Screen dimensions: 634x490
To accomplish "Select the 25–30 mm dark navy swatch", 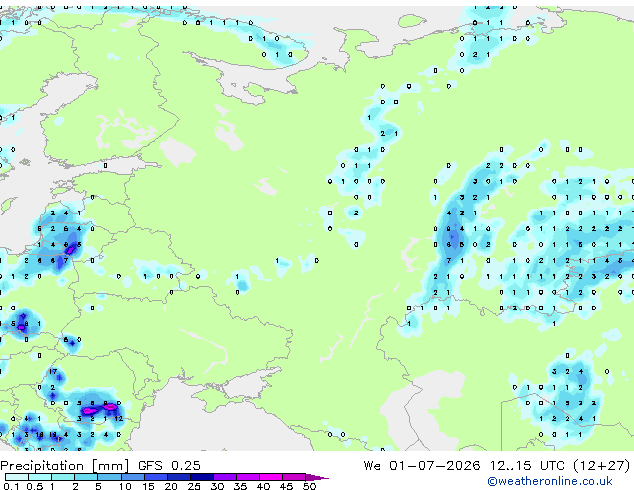I will click(x=201, y=477).
